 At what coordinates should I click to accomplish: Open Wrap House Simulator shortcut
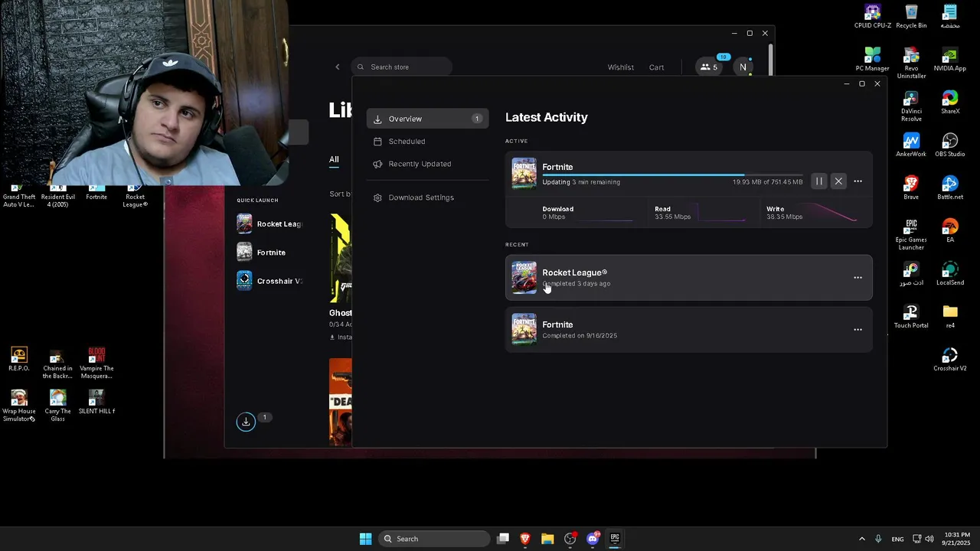click(19, 406)
